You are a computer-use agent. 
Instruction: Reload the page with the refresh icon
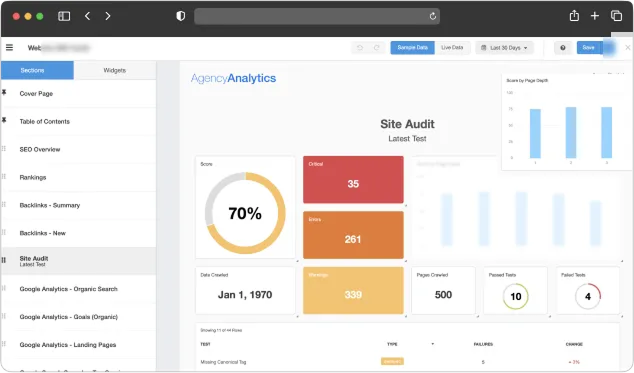(433, 16)
